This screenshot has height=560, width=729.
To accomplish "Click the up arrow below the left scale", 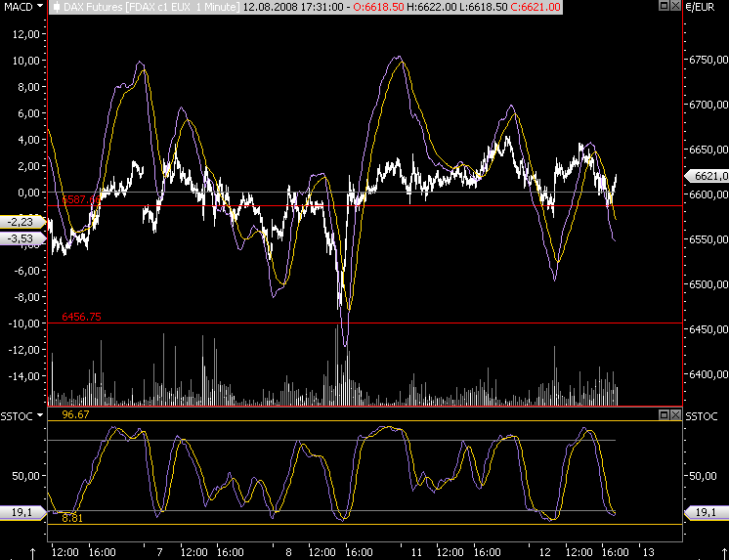I will [33, 554].
